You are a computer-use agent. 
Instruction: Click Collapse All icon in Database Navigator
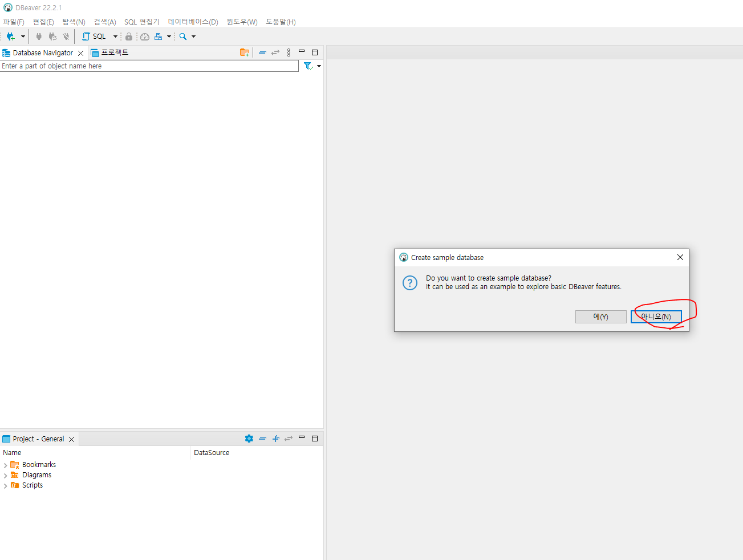[262, 52]
